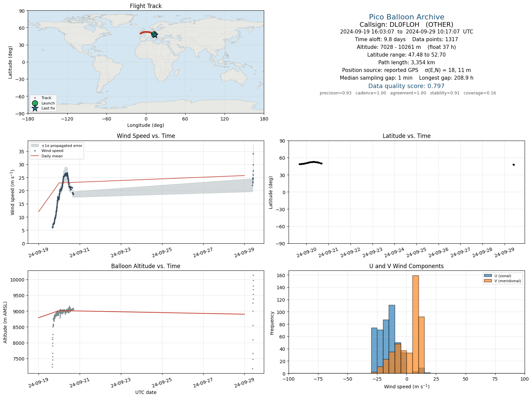Click the 'Latitude (deg)' y-axis label of the map

click(10, 62)
